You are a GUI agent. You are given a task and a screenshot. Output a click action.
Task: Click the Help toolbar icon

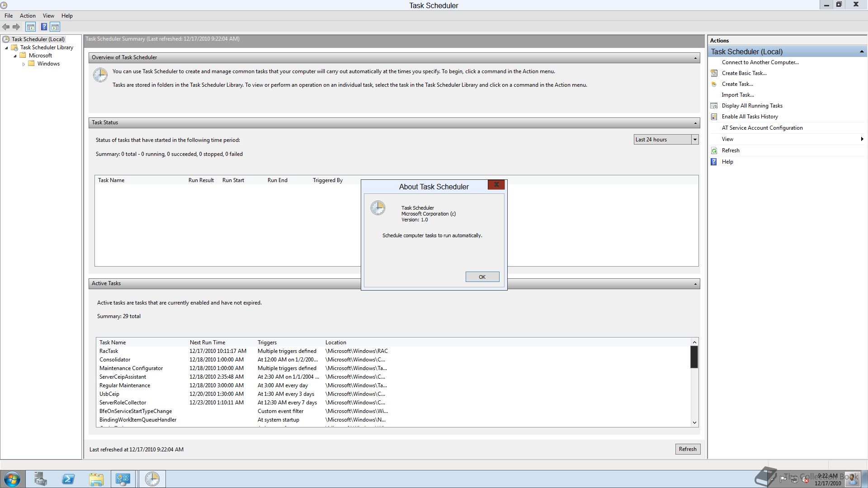(44, 27)
